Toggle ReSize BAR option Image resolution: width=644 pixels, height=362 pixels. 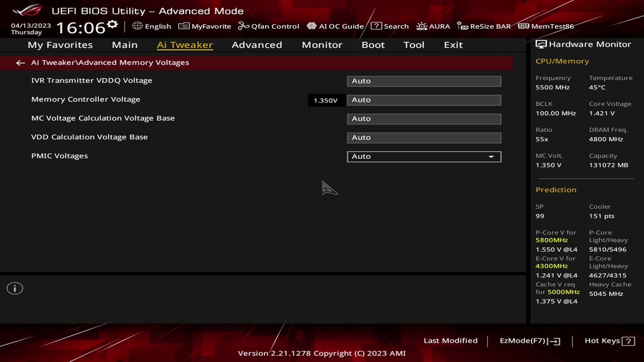tap(484, 26)
